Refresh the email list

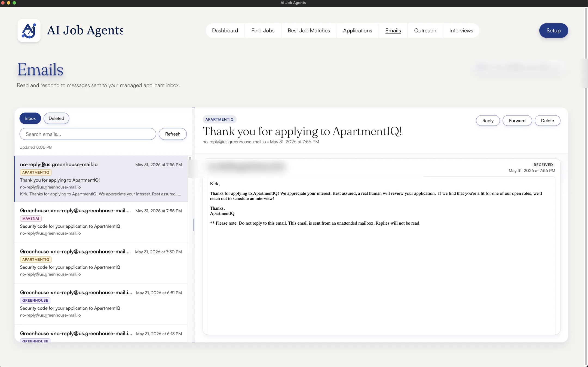173,134
